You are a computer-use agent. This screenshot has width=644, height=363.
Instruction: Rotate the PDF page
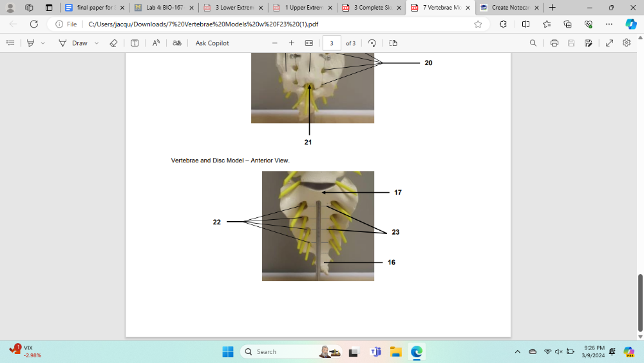(372, 43)
